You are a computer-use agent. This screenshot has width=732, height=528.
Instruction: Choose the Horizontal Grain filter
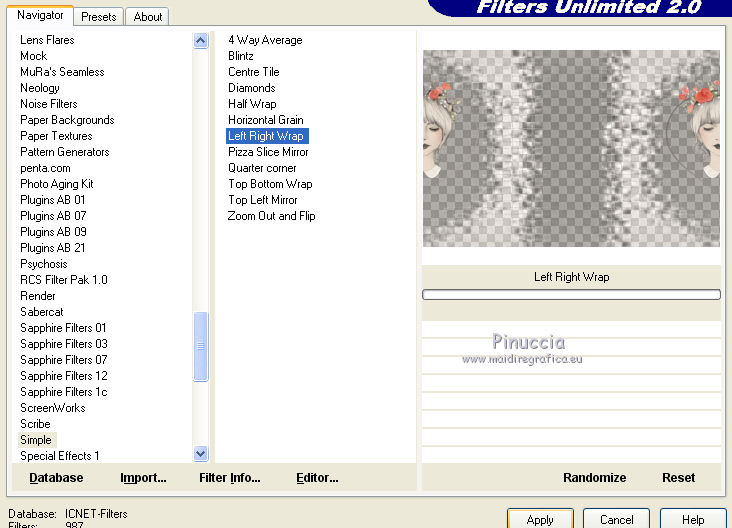point(266,120)
